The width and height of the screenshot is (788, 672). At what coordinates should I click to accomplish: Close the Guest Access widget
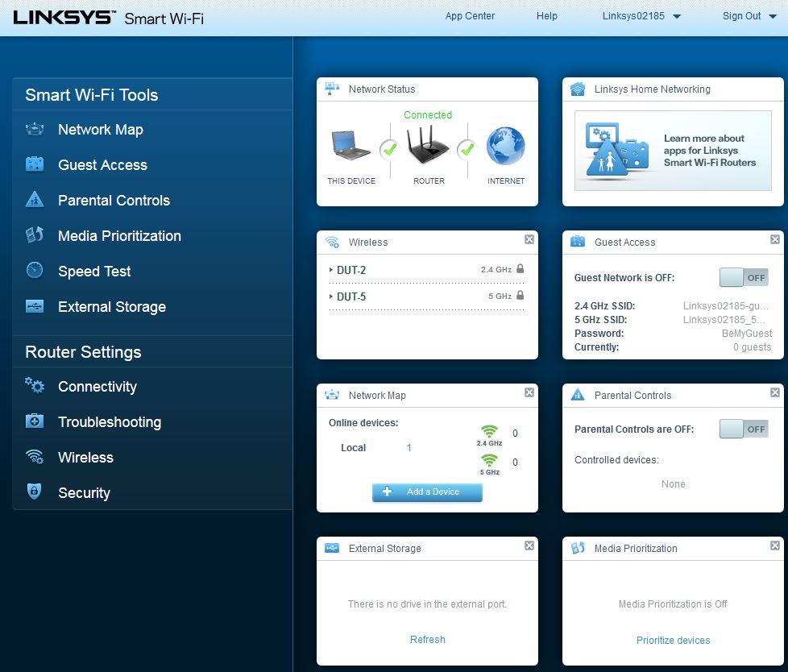coord(775,239)
